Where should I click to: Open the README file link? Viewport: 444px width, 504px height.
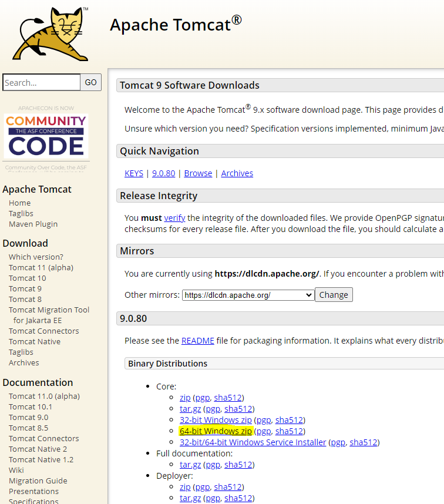(x=197, y=341)
